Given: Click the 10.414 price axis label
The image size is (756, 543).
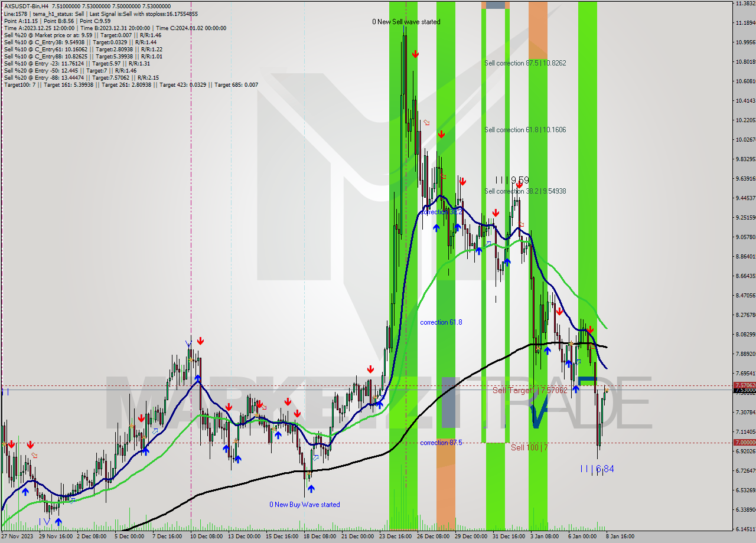Looking at the screenshot, I should click(745, 101).
